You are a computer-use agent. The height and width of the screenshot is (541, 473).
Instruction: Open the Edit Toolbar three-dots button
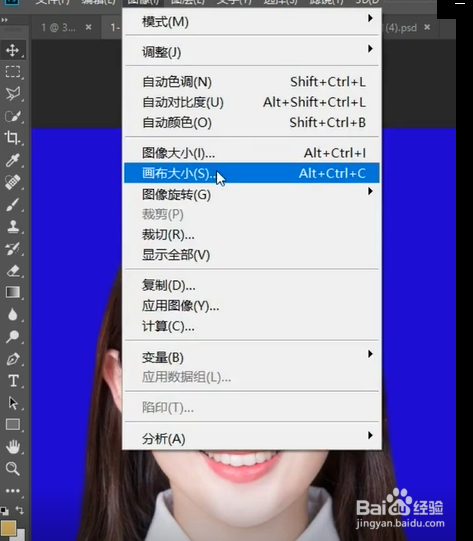click(12, 490)
